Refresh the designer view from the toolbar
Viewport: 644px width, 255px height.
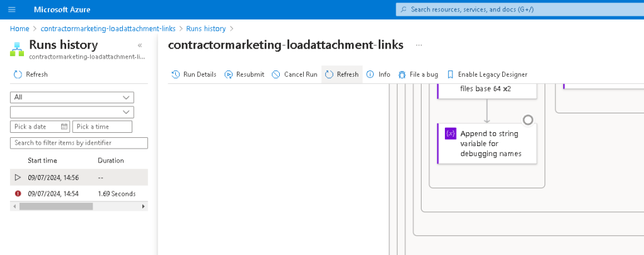[x=342, y=74]
